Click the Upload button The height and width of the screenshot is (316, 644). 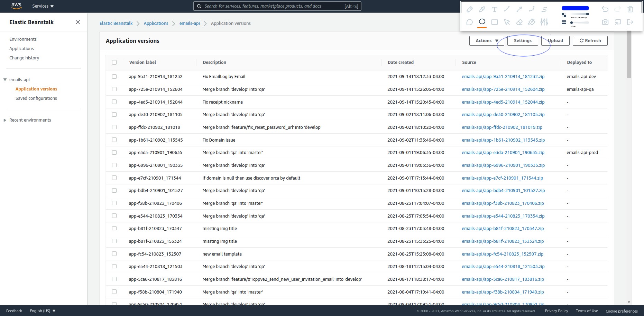point(555,41)
